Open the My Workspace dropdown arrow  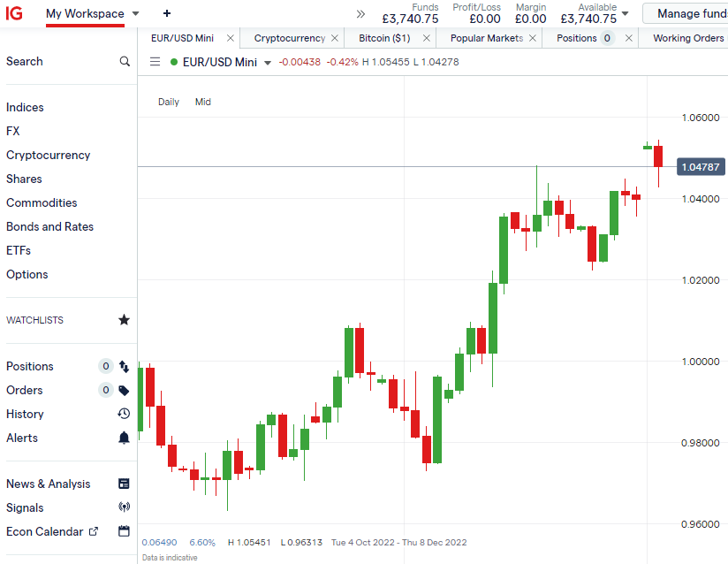(135, 14)
